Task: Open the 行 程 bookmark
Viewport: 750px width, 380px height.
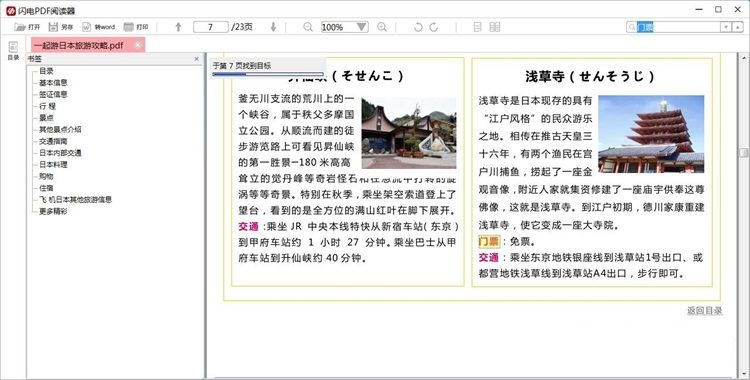Action: click(x=47, y=106)
